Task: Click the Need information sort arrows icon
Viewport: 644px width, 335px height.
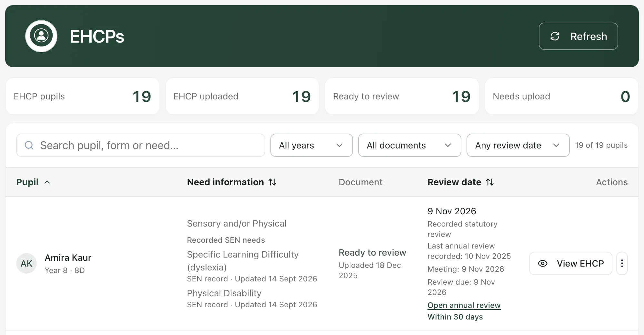Action: (x=272, y=182)
